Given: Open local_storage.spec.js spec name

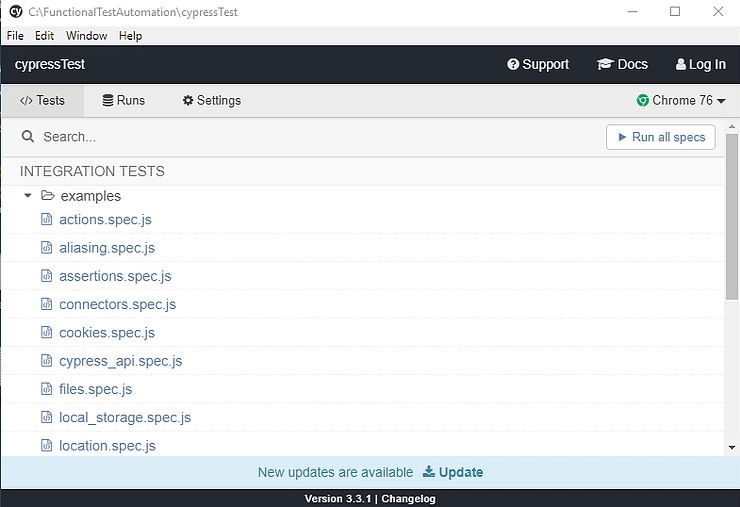Looking at the screenshot, I should (125, 418).
